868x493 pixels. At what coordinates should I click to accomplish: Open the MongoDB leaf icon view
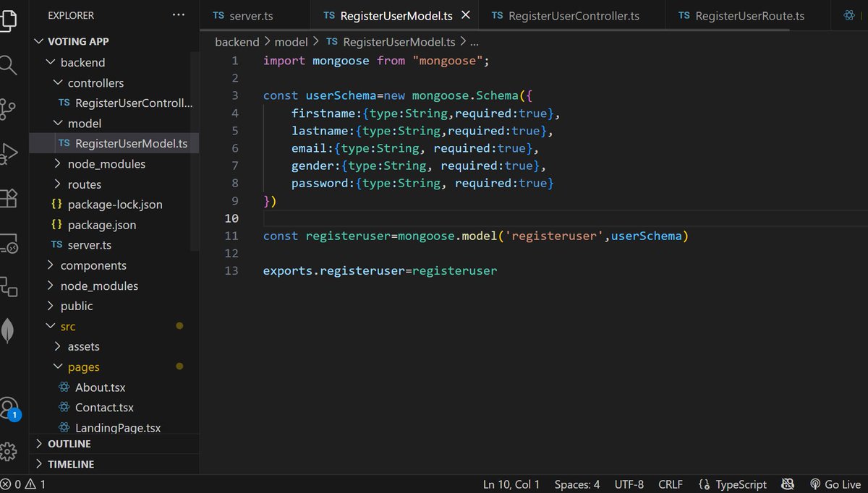click(7, 331)
